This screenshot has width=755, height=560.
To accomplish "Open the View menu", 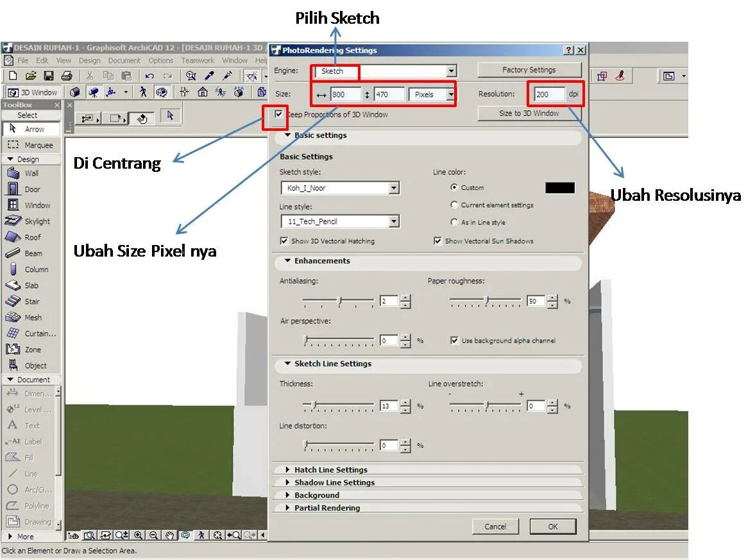I will (x=64, y=60).
